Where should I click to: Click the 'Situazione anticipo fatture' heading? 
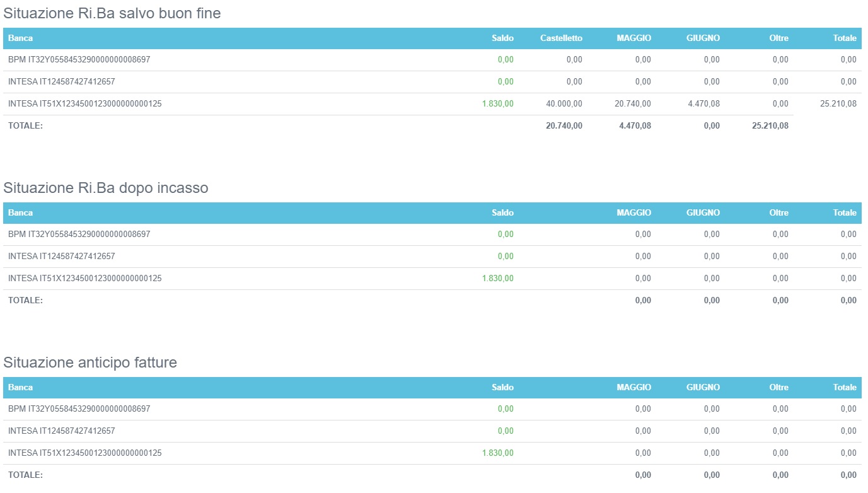point(90,362)
